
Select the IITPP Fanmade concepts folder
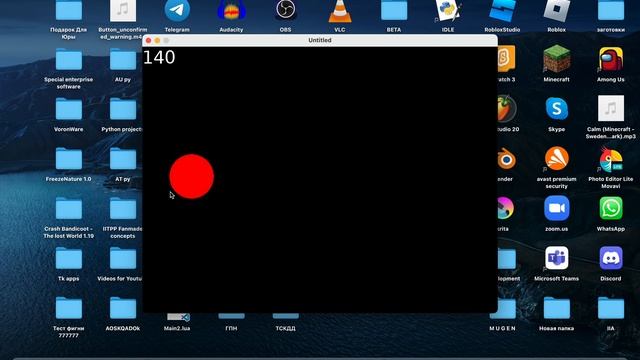click(x=122, y=209)
